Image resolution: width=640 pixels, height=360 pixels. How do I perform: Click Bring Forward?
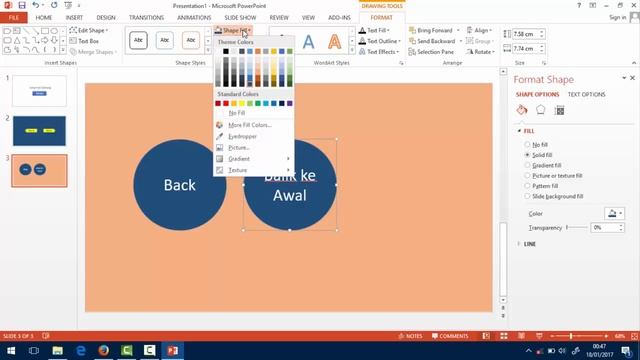[x=431, y=30]
